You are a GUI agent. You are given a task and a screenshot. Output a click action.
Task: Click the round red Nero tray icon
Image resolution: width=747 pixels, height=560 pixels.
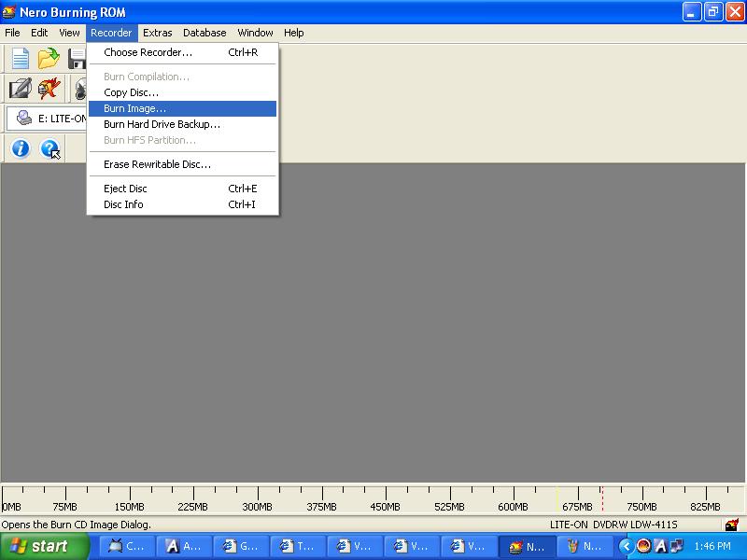(x=643, y=546)
